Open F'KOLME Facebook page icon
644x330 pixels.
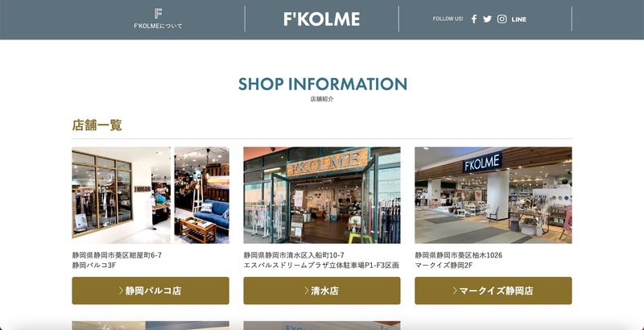[x=473, y=19]
